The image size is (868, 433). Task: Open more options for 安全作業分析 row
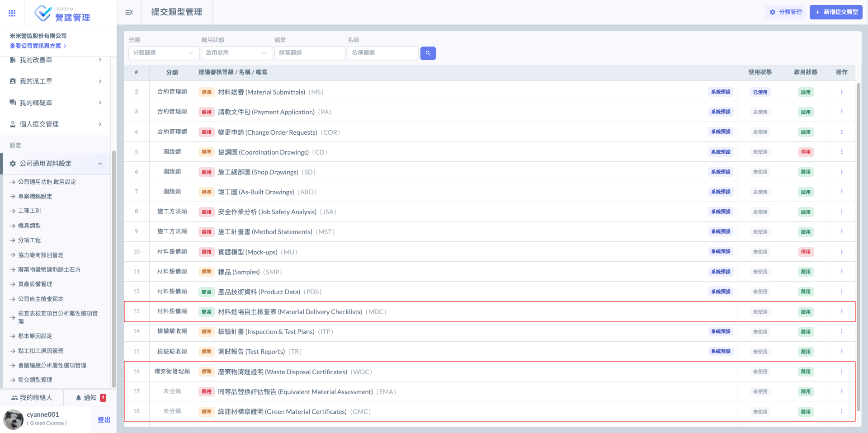point(841,212)
